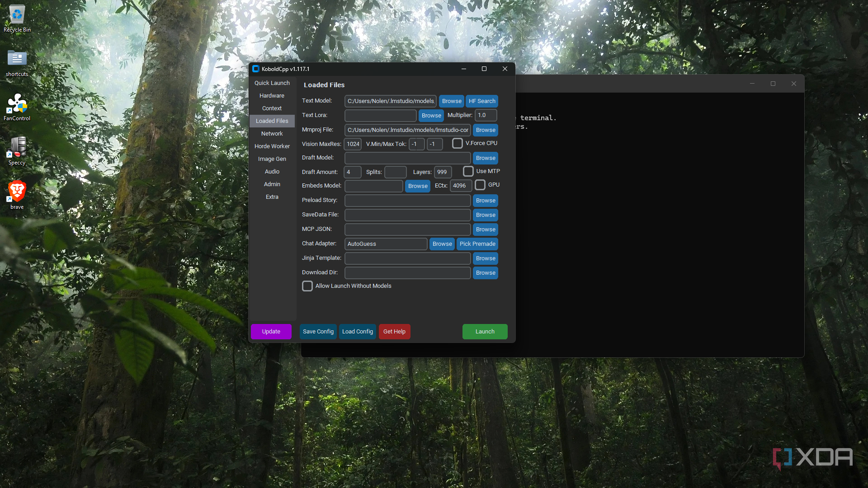Viewport: 868px width, 488px height.
Task: Click Browse for the Mmproj File
Action: [486, 130]
